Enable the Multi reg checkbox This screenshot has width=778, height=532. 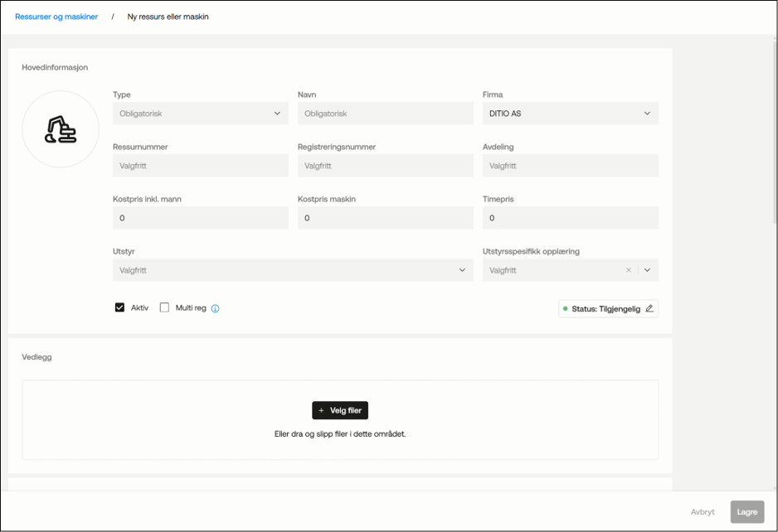pos(164,307)
